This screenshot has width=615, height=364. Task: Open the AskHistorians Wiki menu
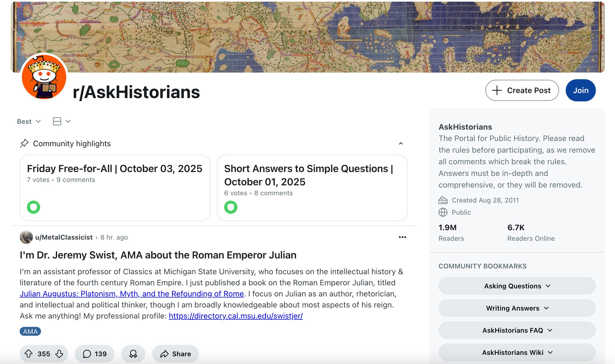517,352
